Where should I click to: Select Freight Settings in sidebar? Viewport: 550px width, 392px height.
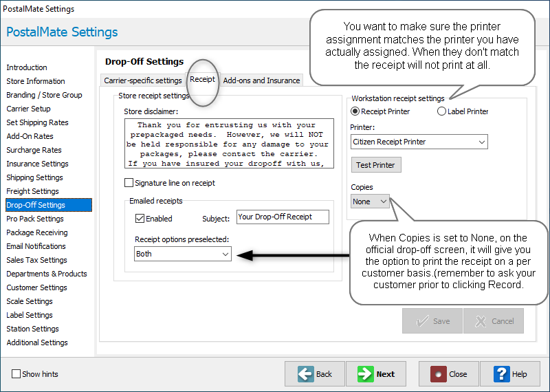[32, 191]
